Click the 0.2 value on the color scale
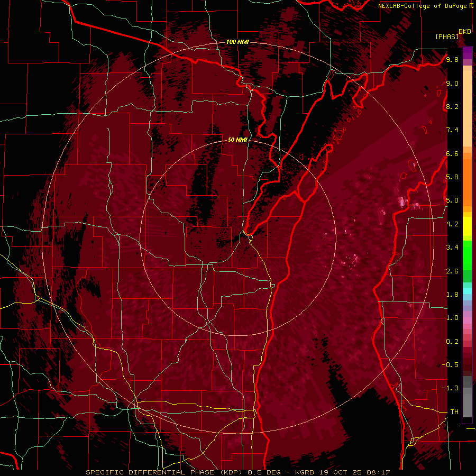The height and width of the screenshot is (476, 476). click(x=452, y=342)
